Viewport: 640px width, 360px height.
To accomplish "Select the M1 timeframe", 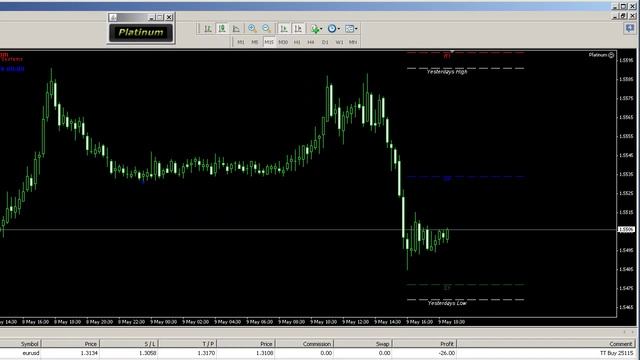I will [241, 42].
